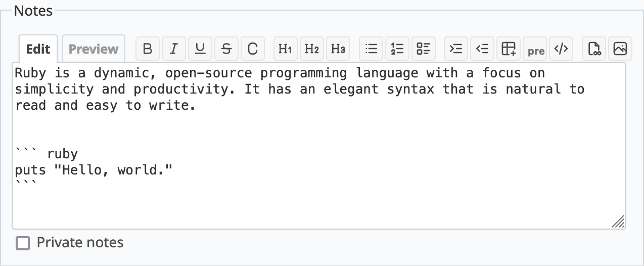
Task: Insert a task checklist
Action: click(x=424, y=49)
